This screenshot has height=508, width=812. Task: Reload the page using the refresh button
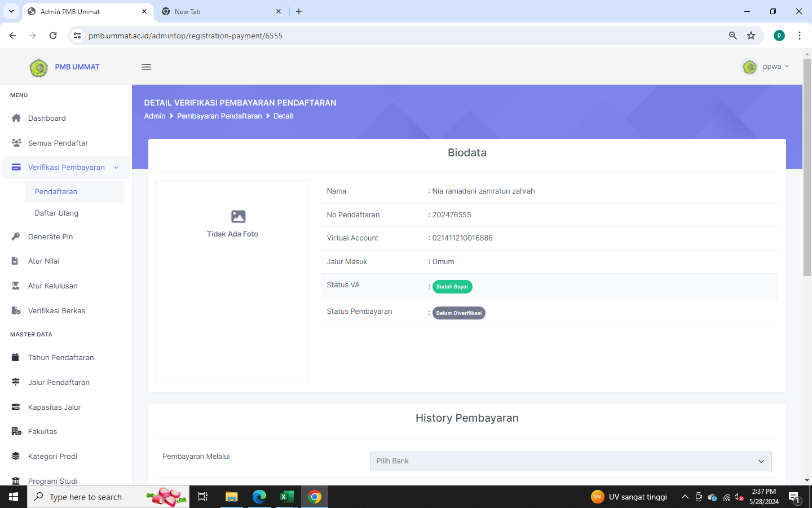click(x=53, y=36)
